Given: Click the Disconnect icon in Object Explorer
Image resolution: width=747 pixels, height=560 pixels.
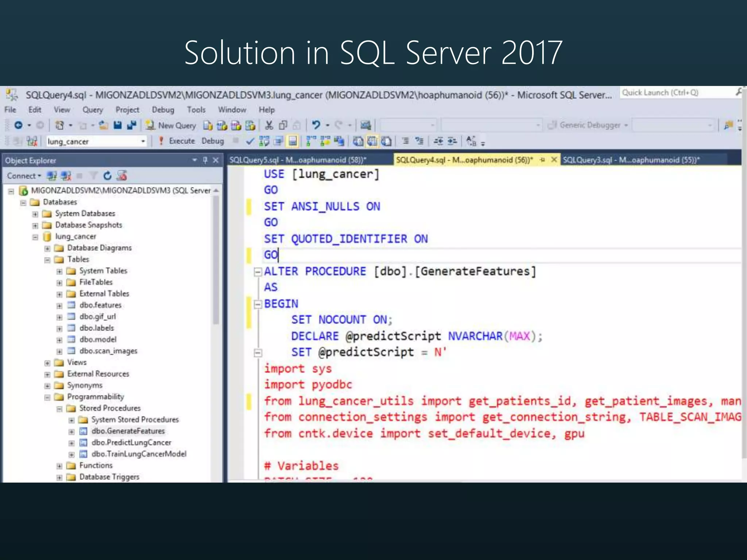Looking at the screenshot, I should pos(66,176).
